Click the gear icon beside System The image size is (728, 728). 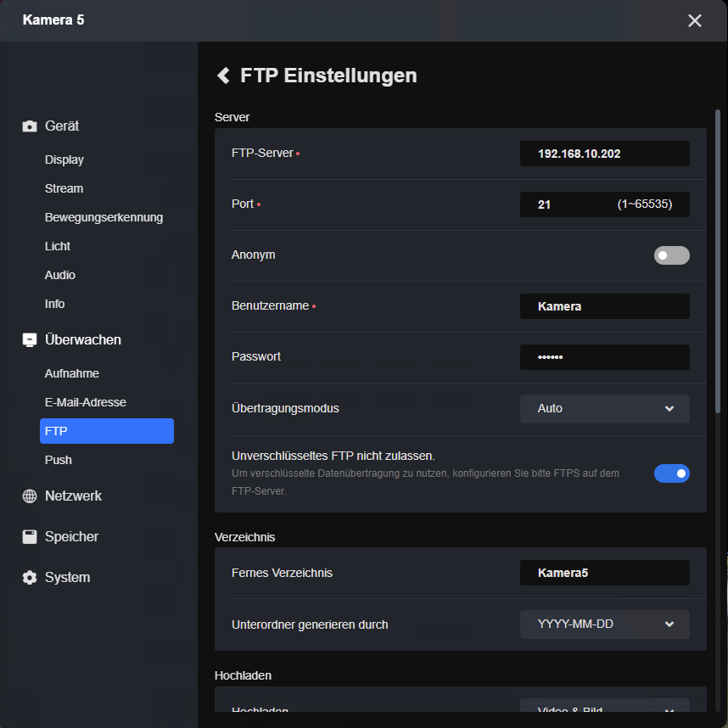[x=30, y=578]
